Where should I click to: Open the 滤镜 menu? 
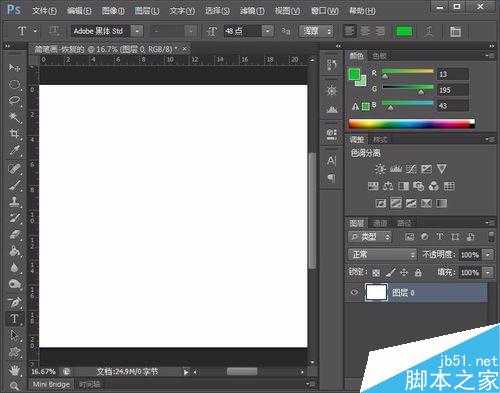[x=252, y=11]
